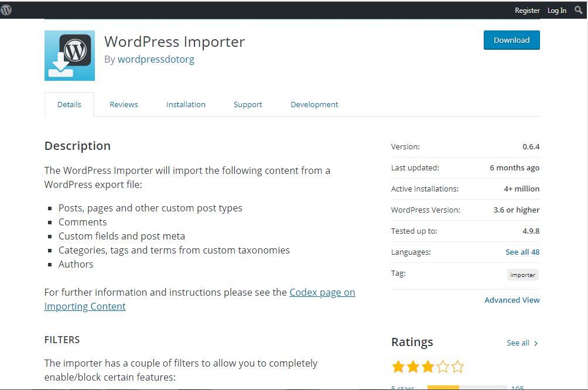Click the '4+ million' installations value

pos(522,189)
